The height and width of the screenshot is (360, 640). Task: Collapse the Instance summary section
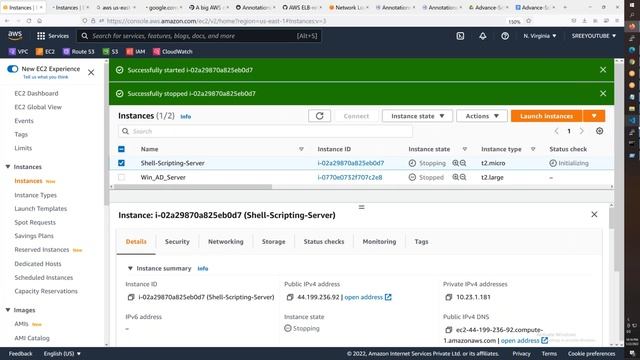(x=130, y=268)
